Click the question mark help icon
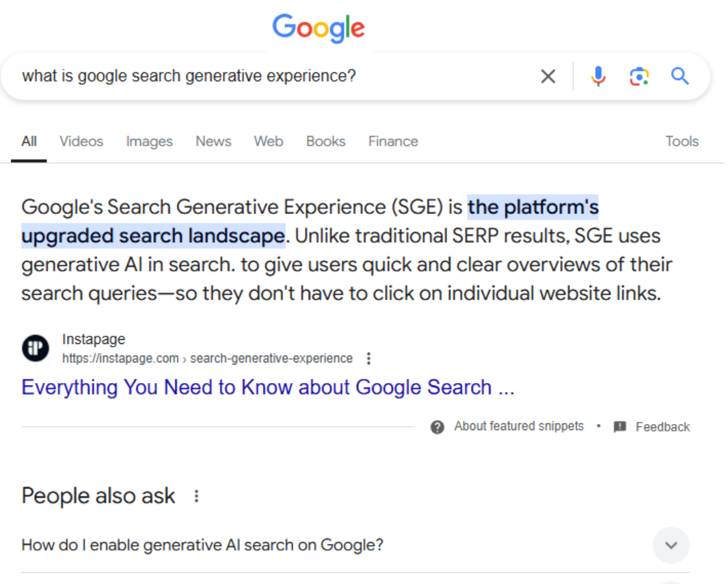This screenshot has height=584, width=728. [437, 427]
